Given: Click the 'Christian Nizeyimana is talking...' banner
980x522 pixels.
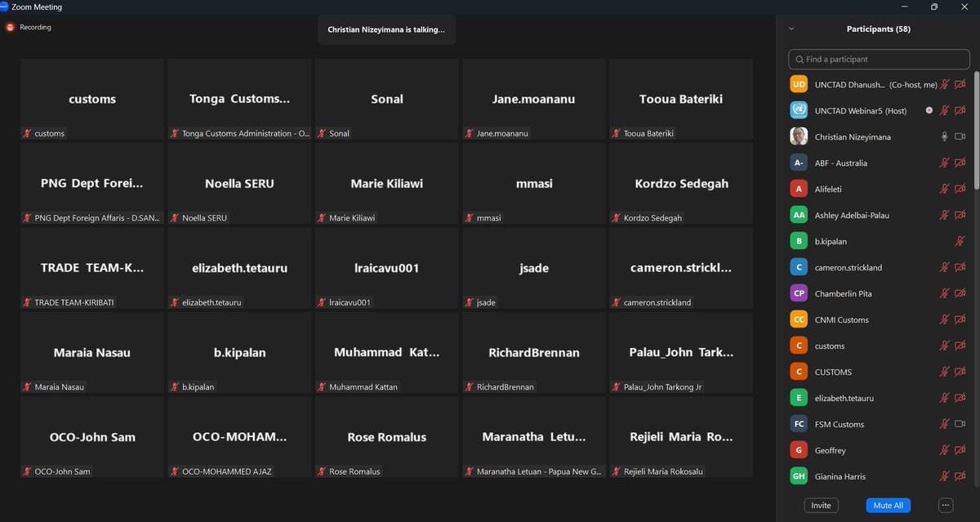Looking at the screenshot, I should click(x=386, y=29).
